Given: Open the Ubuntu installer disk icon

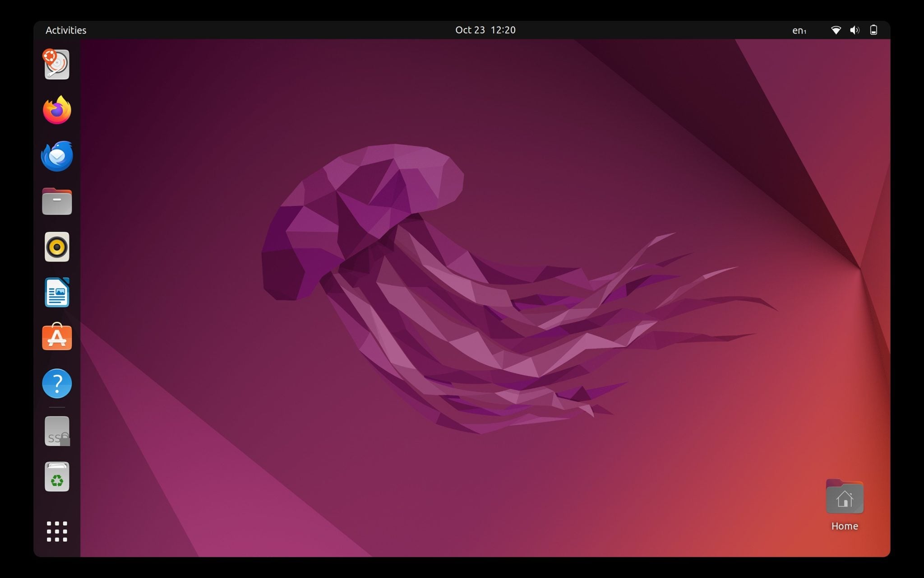Looking at the screenshot, I should tap(57, 65).
